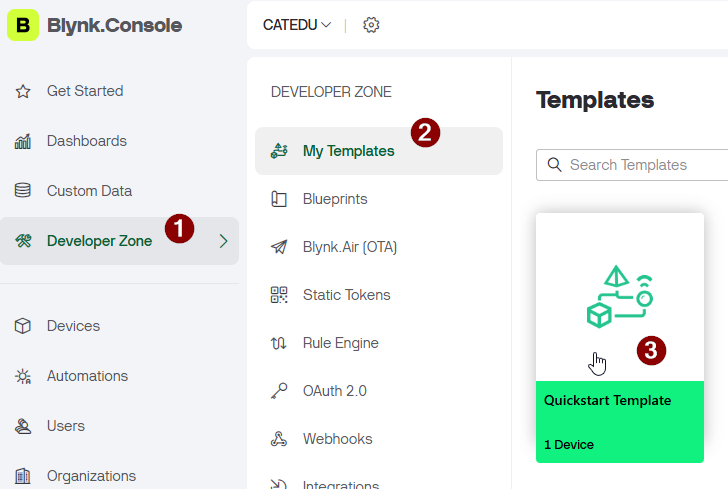Click the Static Tokens QR icon
Image resolution: width=728 pixels, height=489 pixels.
(x=280, y=295)
